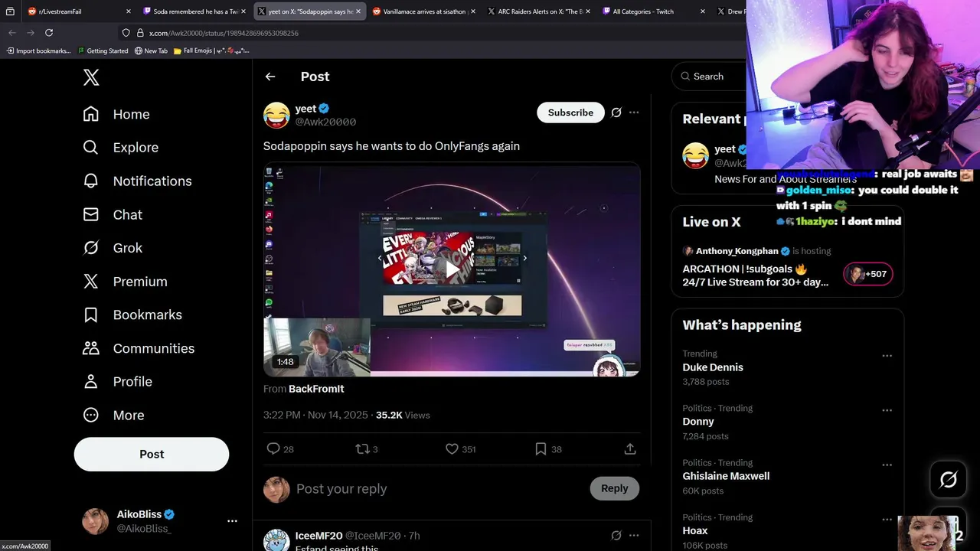The height and width of the screenshot is (551, 980).
Task: Open yeet's profile avatar on post
Action: click(x=276, y=115)
